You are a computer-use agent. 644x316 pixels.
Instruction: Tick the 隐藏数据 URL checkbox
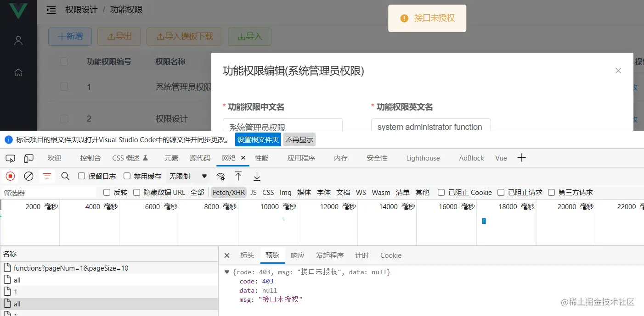137,193
